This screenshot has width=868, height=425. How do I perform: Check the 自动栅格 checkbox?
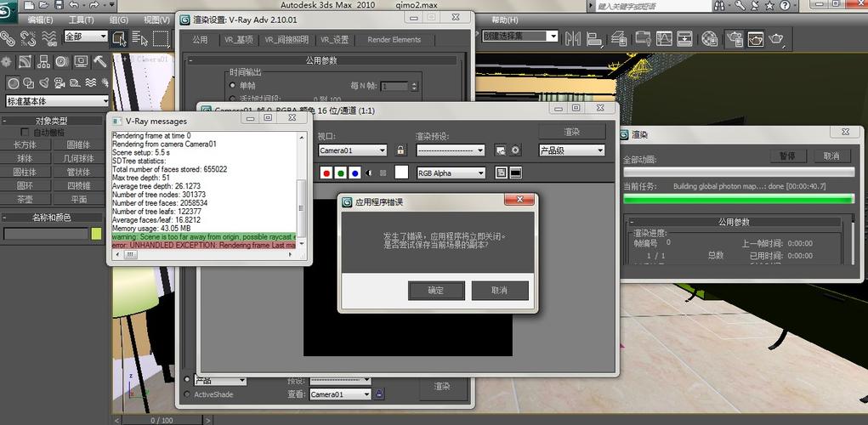click(x=25, y=133)
